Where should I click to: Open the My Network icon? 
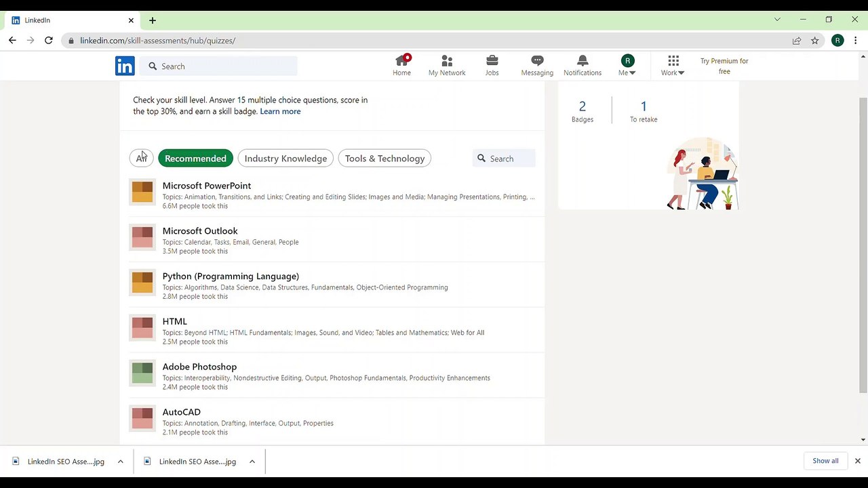pos(447,66)
